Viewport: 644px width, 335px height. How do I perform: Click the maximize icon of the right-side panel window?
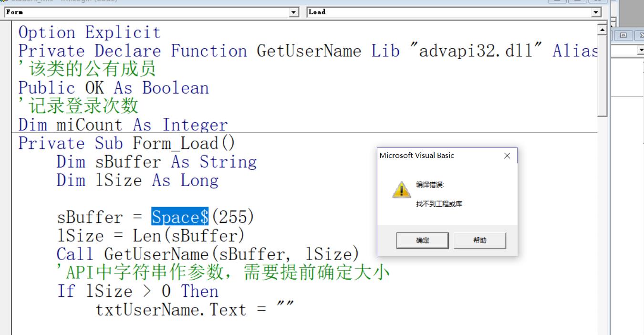coord(623,35)
